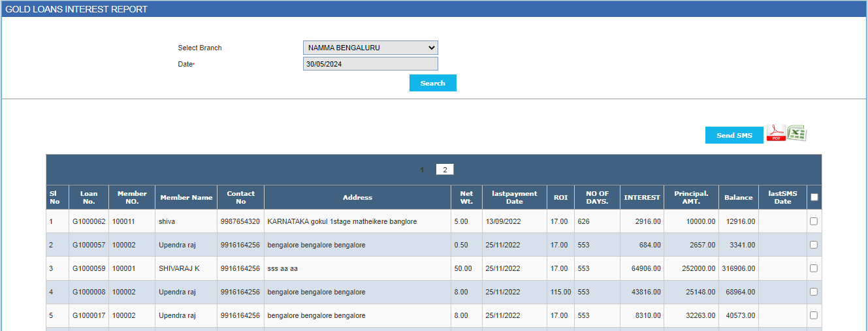Click ROI value 115.00
Screen dimensions: 868x331
coord(560,292)
